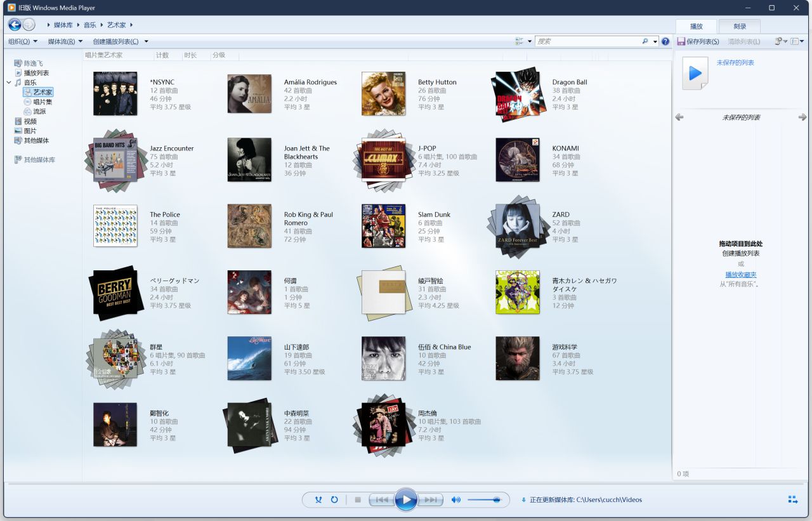
Task: Open the device sync options icon dropdown
Action: click(781, 41)
